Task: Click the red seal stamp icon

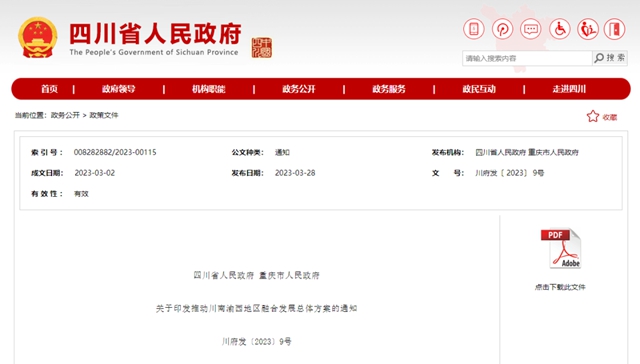Action: (262, 48)
